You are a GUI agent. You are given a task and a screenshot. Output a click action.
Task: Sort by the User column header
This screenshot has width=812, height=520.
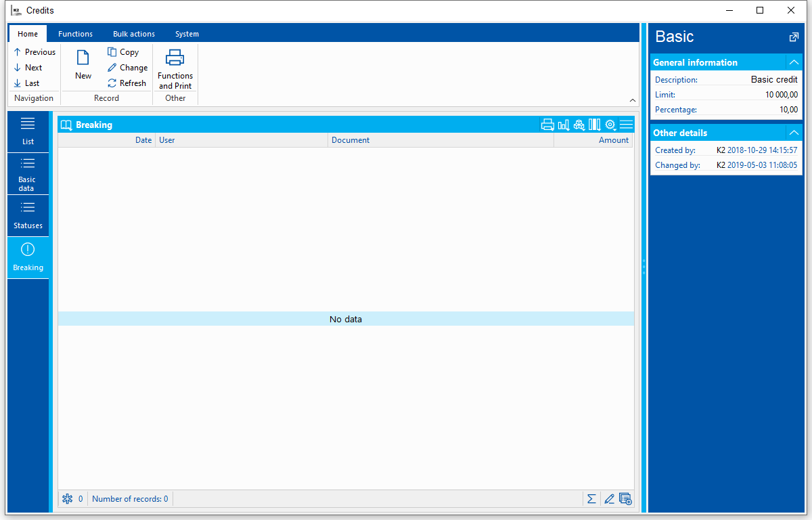click(x=242, y=140)
